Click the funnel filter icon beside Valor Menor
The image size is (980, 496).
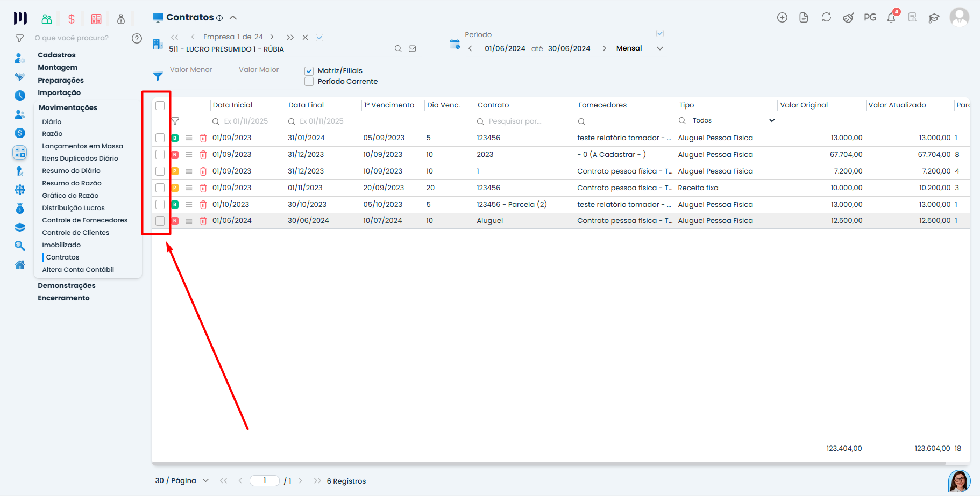tap(158, 77)
